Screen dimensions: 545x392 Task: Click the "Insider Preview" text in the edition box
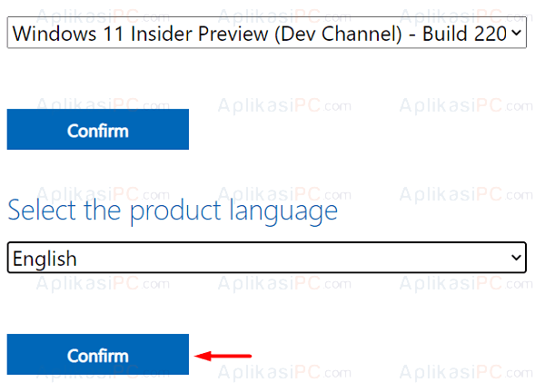[x=200, y=34]
